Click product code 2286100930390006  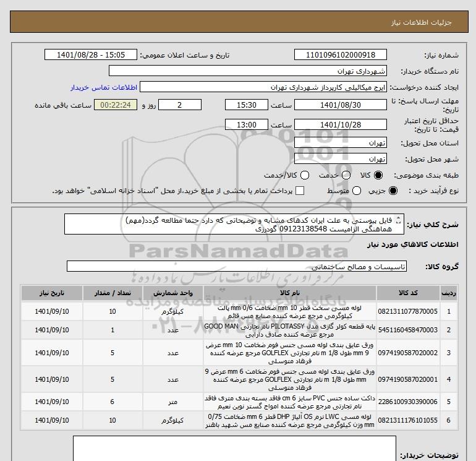pos(408,402)
